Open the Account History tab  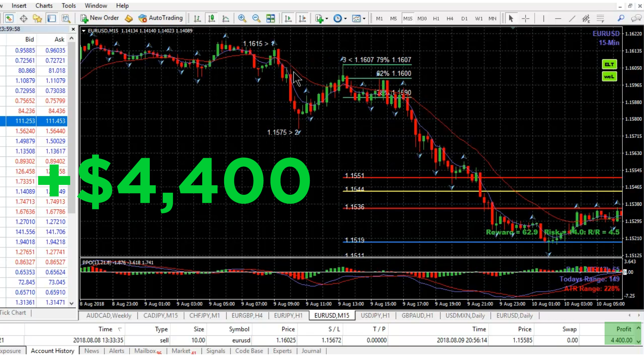(52, 351)
